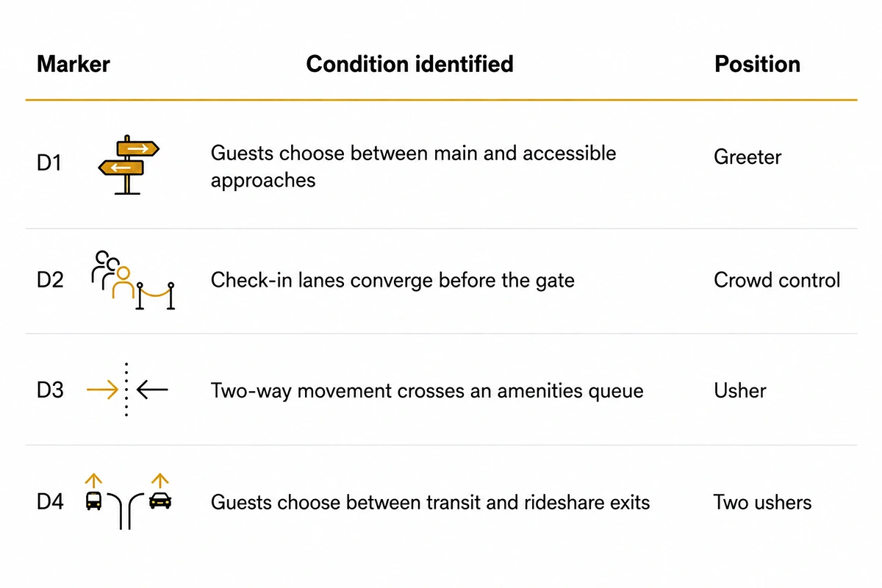This screenshot has height=588, width=882.
Task: Select the Condition identified column header
Action: [409, 64]
